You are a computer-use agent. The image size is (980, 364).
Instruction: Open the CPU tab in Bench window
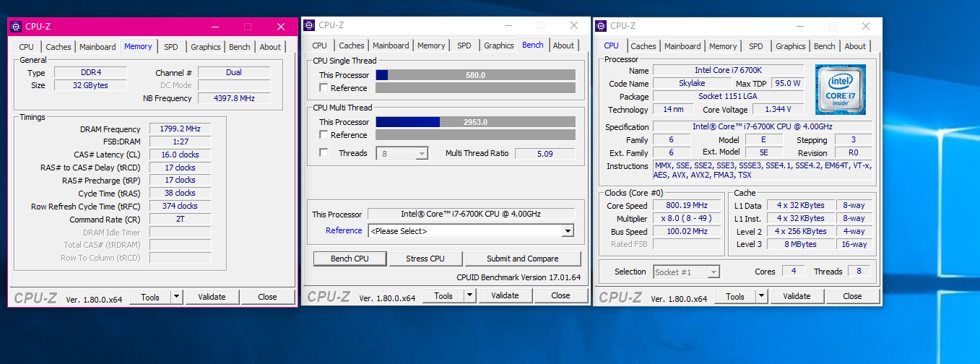point(320,45)
